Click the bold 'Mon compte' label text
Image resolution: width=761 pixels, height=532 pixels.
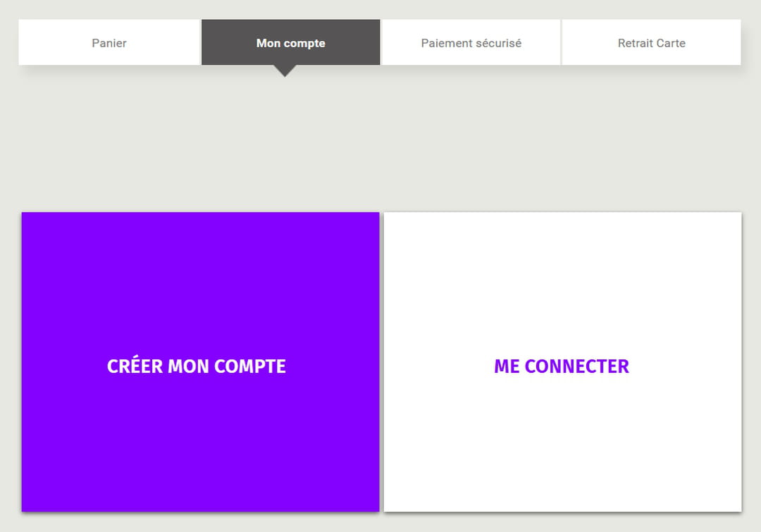(x=290, y=43)
